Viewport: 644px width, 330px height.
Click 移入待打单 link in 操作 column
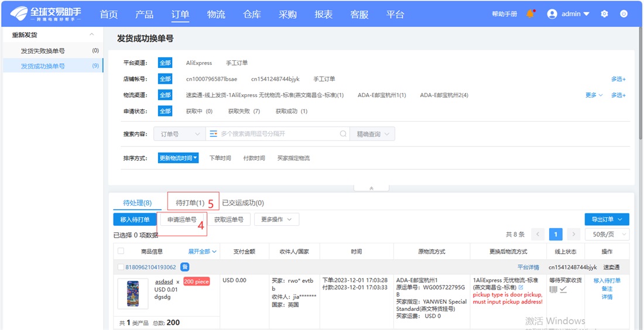(x=607, y=280)
